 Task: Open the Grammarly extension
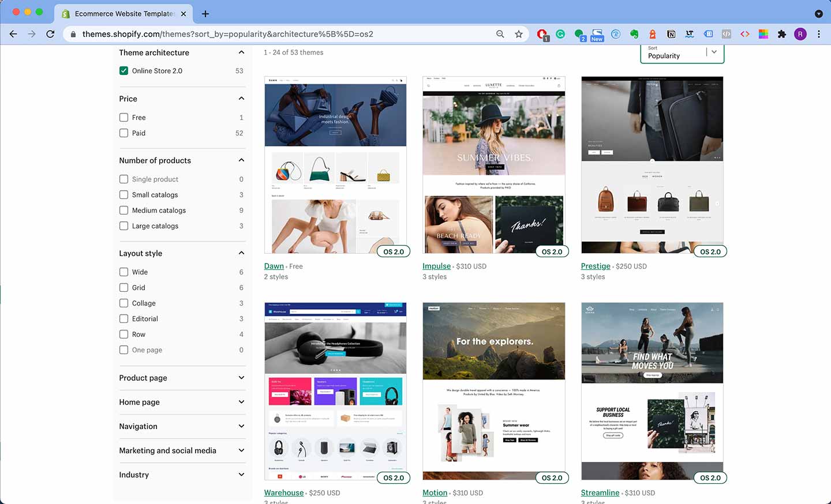click(560, 34)
